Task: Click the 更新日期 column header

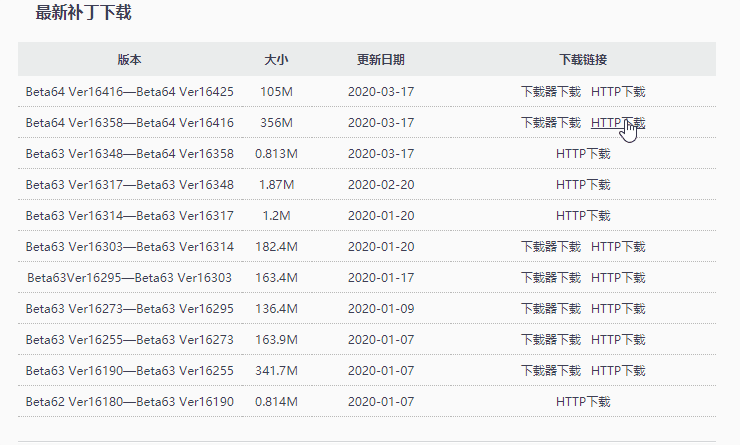Action: tap(381, 60)
